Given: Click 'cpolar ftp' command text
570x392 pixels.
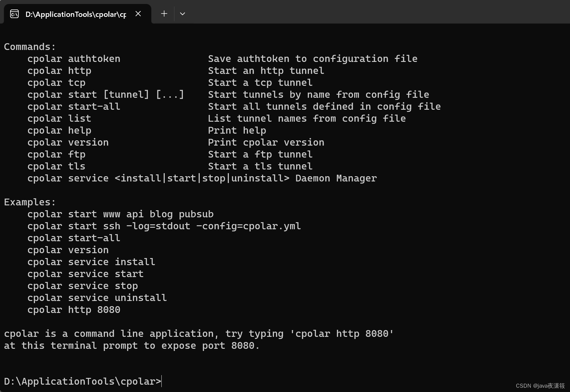Looking at the screenshot, I should [56, 154].
